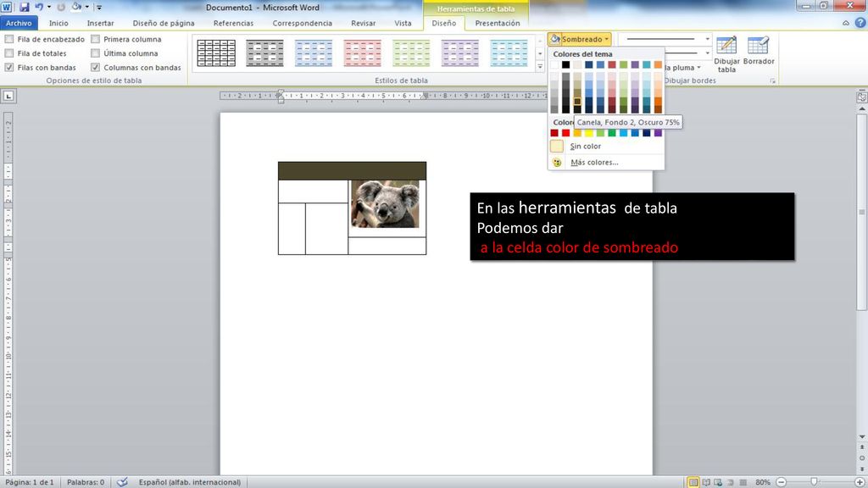Switch to the Revisar tab

(x=363, y=23)
